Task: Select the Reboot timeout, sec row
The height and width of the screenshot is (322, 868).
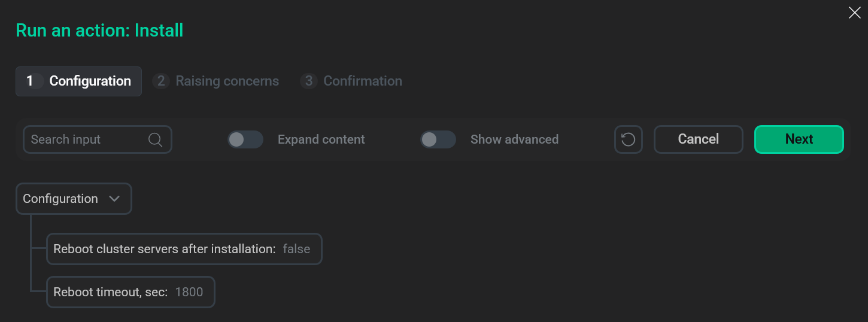Action: 110,292
